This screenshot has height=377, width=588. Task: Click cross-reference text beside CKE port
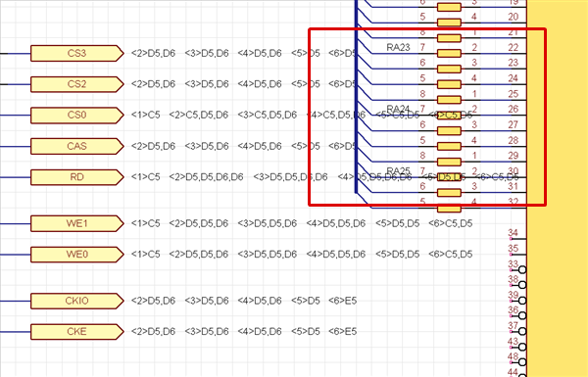[x=244, y=332]
